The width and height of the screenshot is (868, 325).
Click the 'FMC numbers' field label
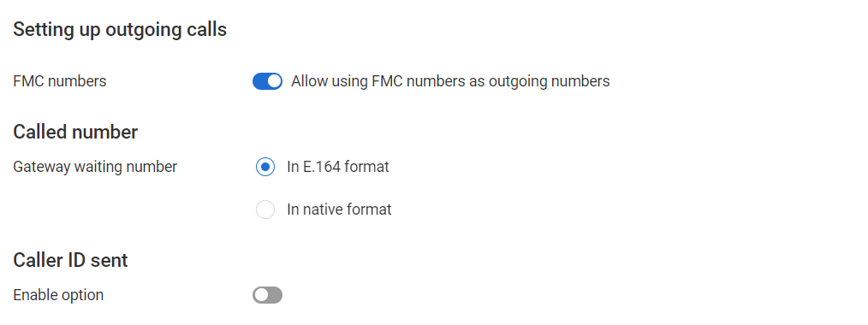[60, 81]
